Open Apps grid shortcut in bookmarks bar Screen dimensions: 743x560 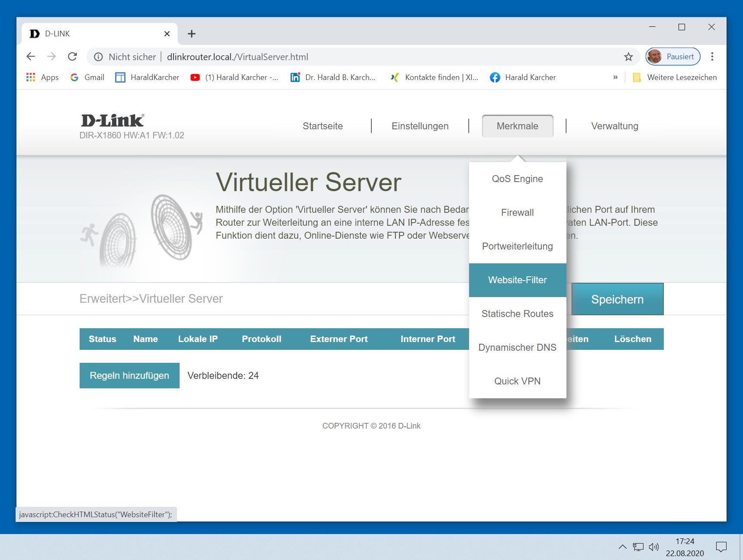pos(42,77)
